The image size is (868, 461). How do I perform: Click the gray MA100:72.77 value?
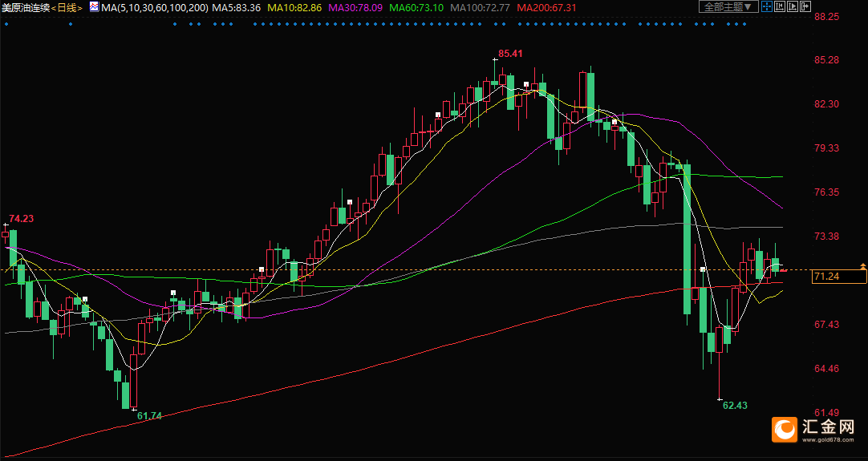click(x=480, y=8)
